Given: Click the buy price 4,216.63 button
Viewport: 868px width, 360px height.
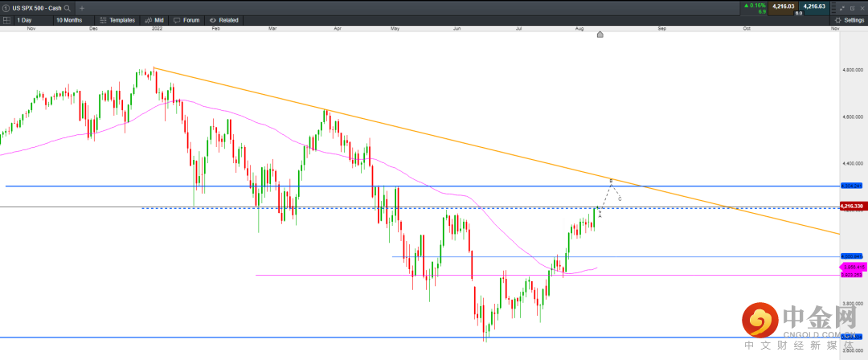Looking at the screenshot, I should (813, 7).
